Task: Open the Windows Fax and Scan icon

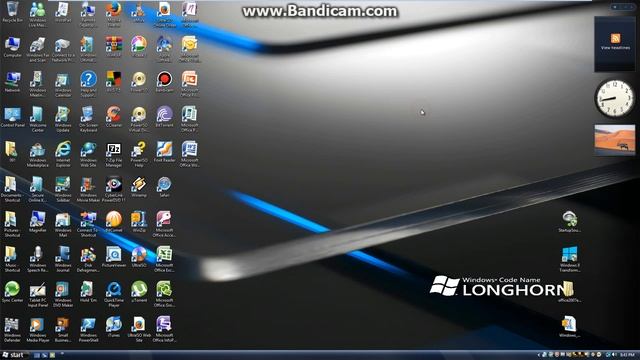Action: click(38, 49)
